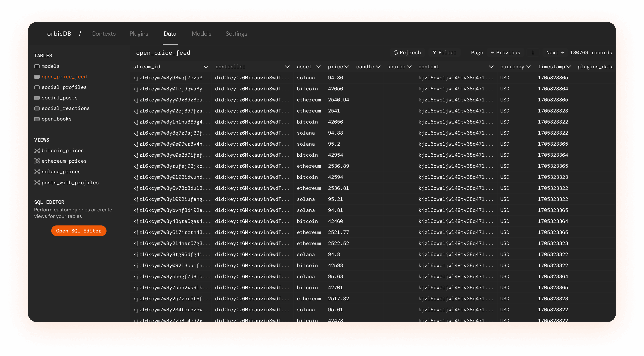This screenshot has width=644, height=356.
Task: Click the page number input field
Action: pos(533,52)
